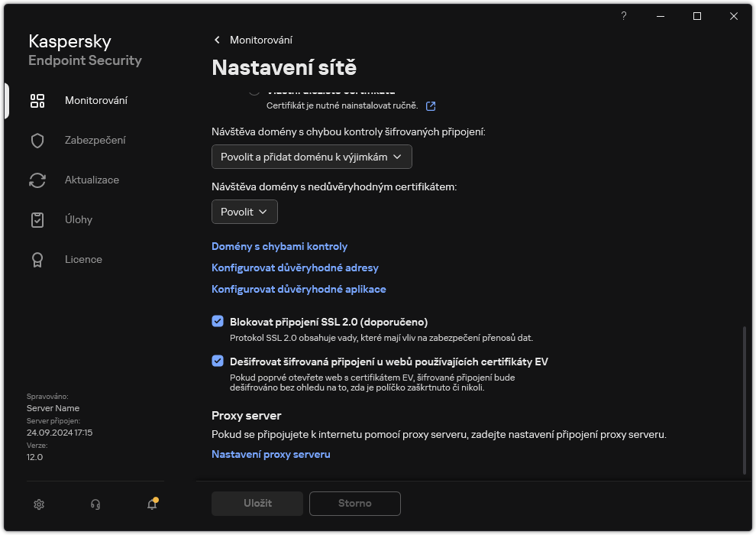Open notifications with the bell icon
Screen dimensions: 756x535
click(x=151, y=504)
